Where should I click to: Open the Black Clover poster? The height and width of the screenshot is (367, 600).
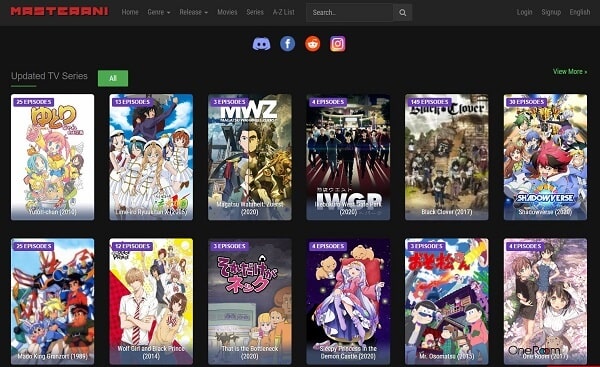(447, 157)
